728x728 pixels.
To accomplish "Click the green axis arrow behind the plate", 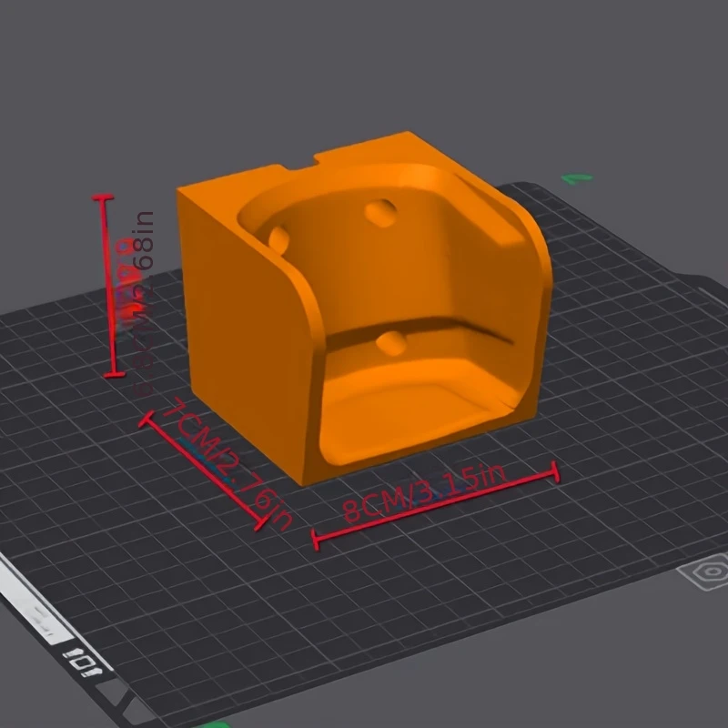I will [577, 178].
